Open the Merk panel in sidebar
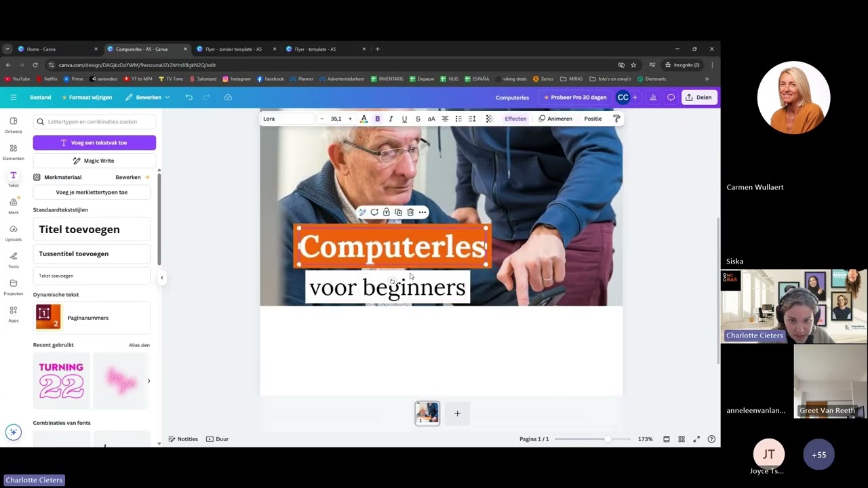868x488 pixels. 13,206
